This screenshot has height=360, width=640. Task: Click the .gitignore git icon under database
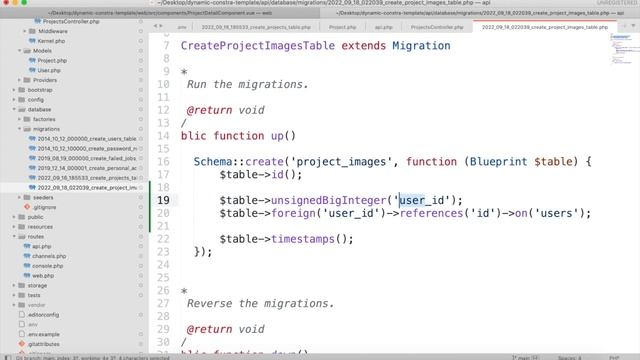[x=27, y=207]
